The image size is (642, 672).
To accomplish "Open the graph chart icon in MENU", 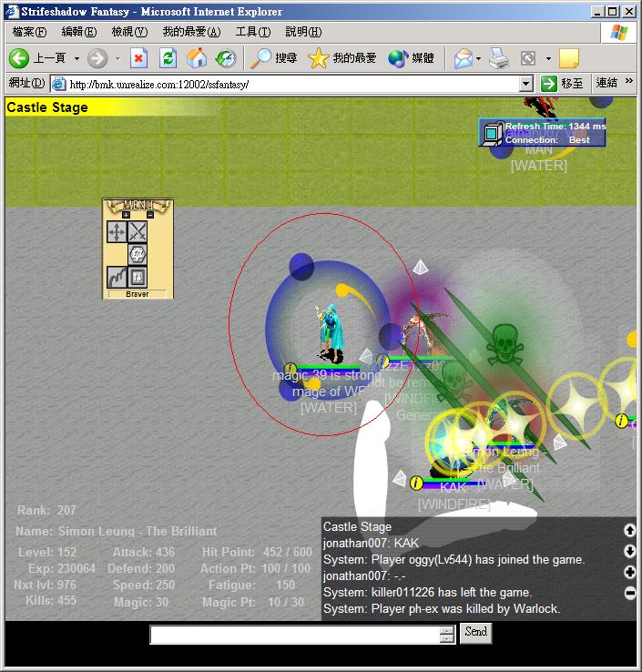I will tap(117, 278).
